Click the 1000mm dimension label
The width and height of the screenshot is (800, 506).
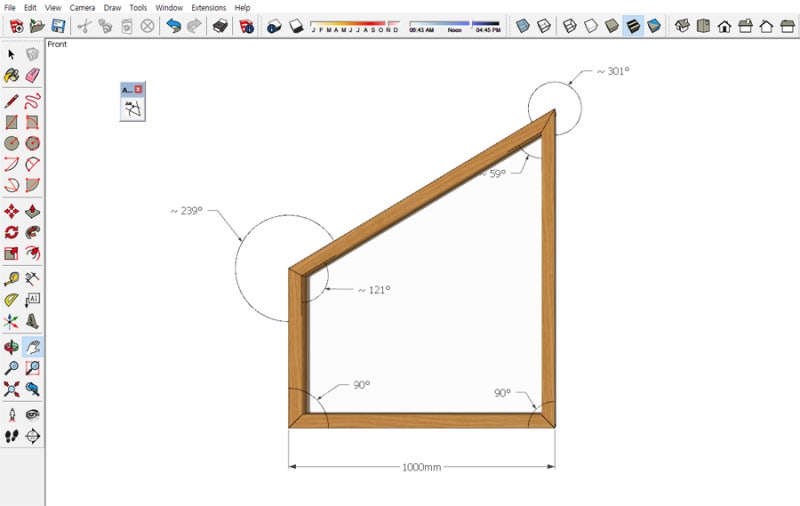tap(421, 467)
